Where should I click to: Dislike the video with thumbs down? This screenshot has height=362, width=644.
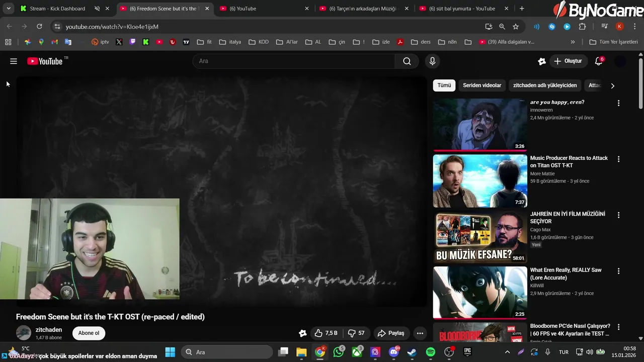(x=356, y=333)
